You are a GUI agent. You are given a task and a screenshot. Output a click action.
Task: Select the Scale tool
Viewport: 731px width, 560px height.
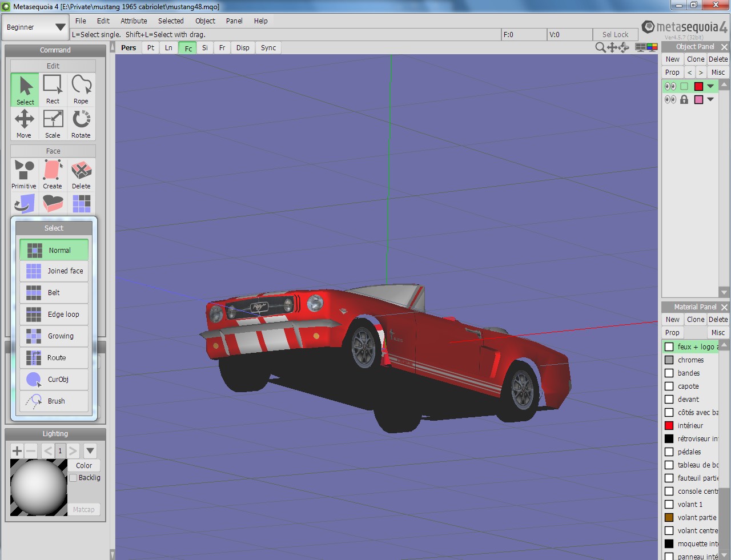[53, 123]
